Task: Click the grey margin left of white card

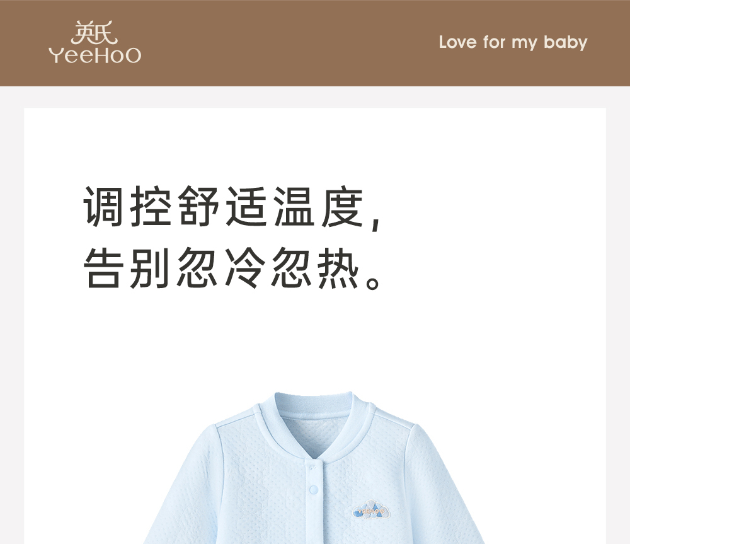Action: [x=12, y=315]
